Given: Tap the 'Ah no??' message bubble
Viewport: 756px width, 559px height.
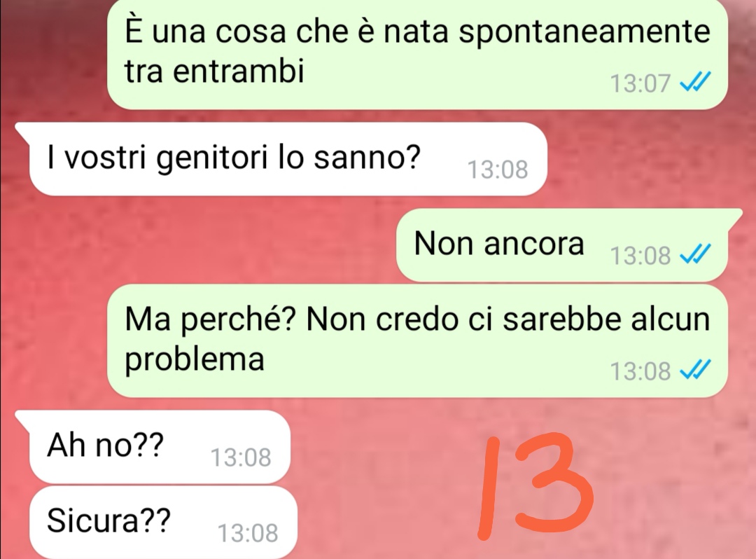Looking at the screenshot, I should [x=153, y=447].
